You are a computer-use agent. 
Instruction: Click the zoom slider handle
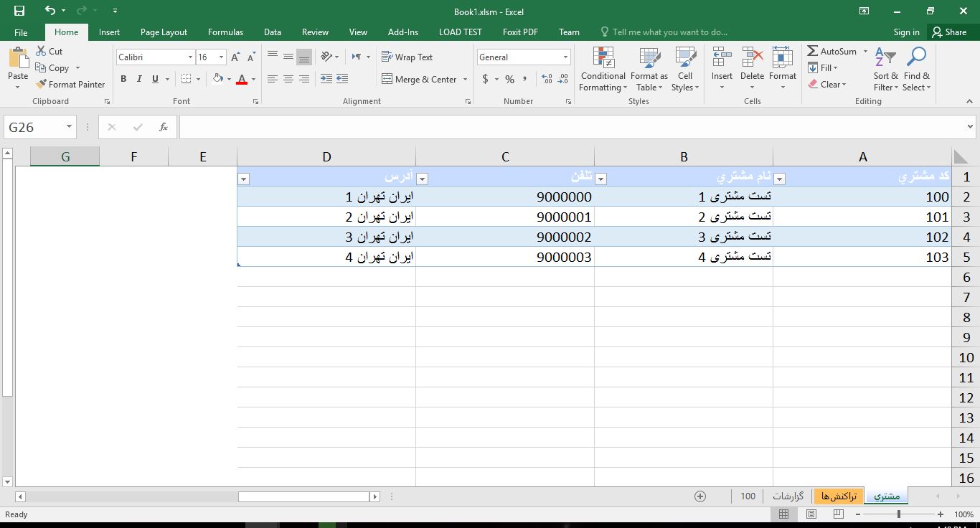coord(898,514)
